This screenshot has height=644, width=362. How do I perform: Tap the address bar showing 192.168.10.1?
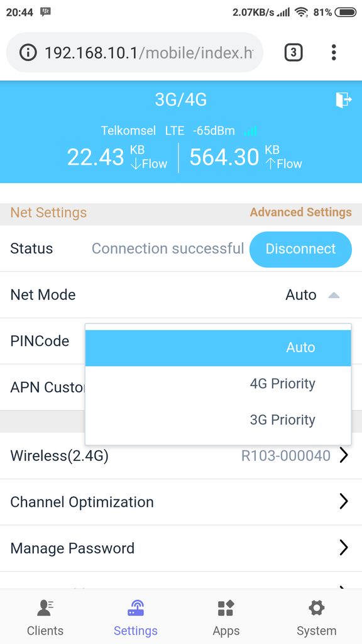pyautogui.click(x=126, y=53)
